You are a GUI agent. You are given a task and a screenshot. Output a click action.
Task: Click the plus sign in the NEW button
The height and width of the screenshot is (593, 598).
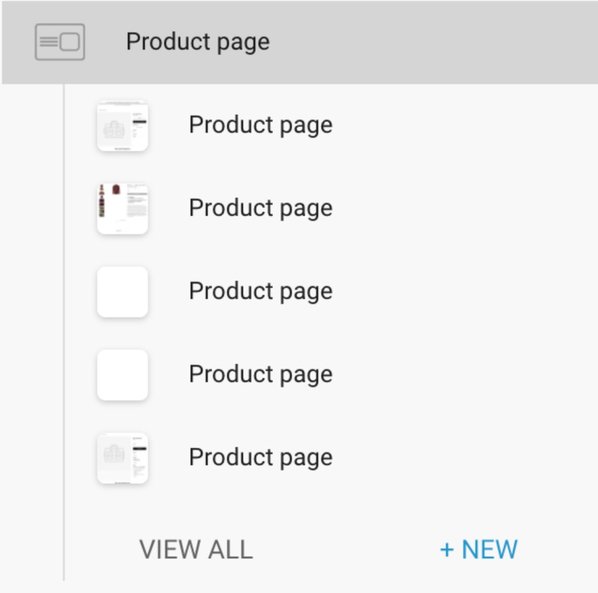click(447, 550)
